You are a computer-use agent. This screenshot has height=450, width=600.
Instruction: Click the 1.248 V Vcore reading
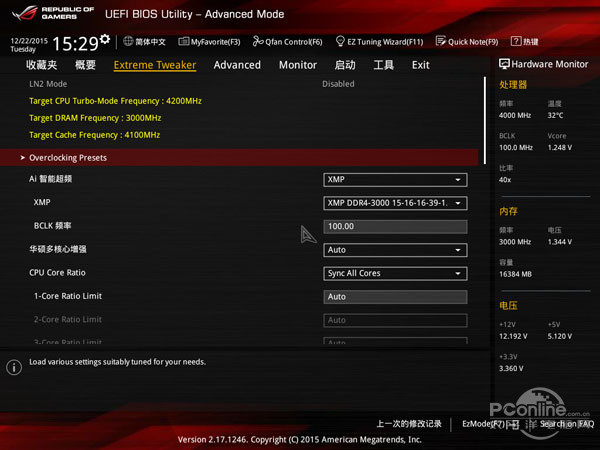point(559,147)
